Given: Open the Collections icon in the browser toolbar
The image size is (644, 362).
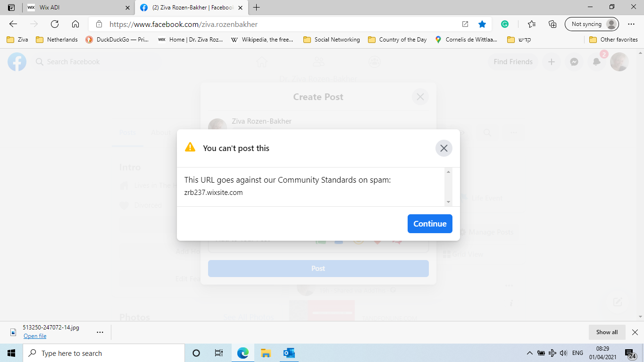Looking at the screenshot, I should 552,24.
